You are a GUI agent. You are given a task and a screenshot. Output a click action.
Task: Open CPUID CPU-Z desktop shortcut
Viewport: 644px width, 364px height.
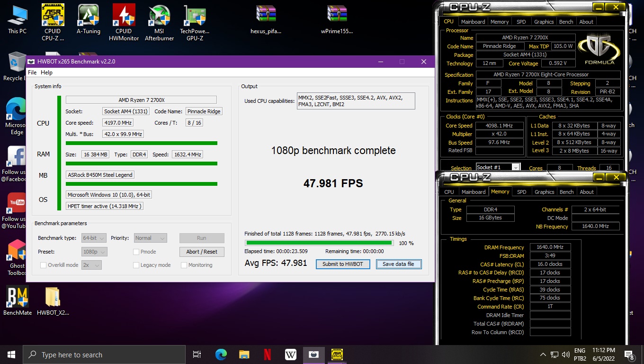[x=53, y=22]
